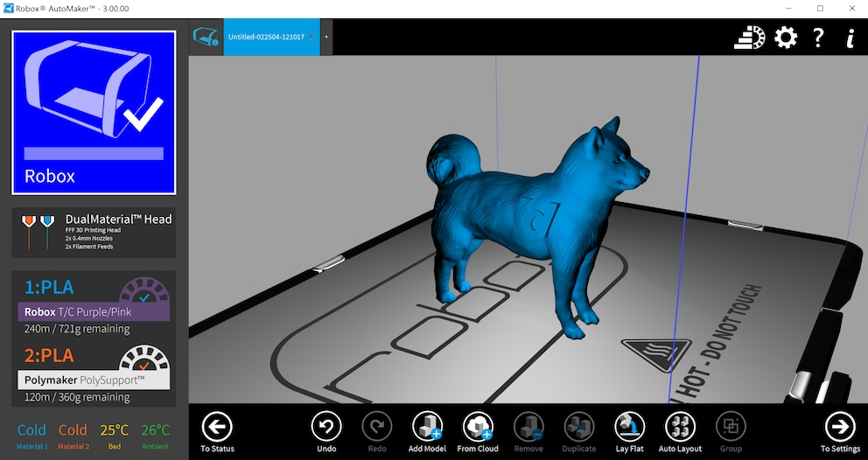This screenshot has width=868, height=460.
Task: Click '240m / 721g remaining' text
Action: pos(77,329)
